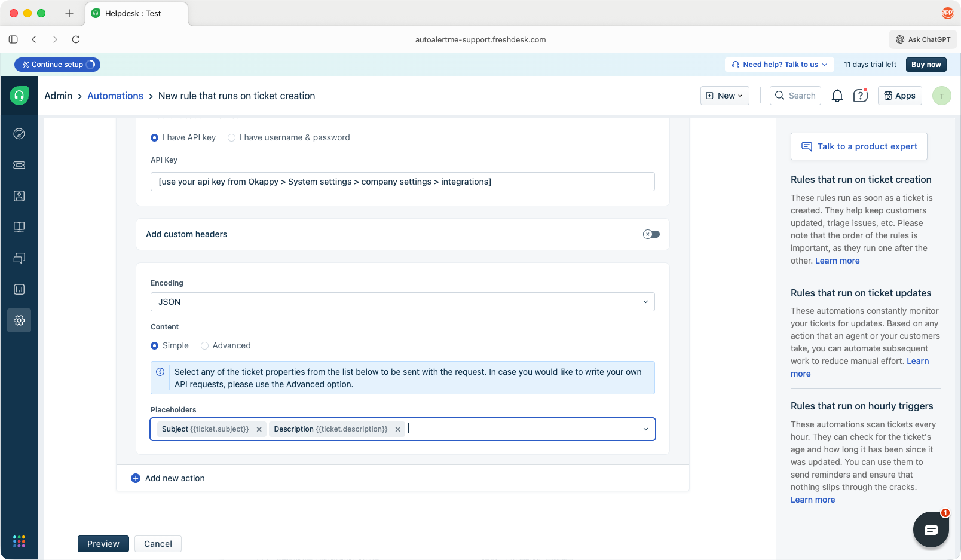
Task: Switch to the Helpdesk : Test tab
Action: [136, 13]
